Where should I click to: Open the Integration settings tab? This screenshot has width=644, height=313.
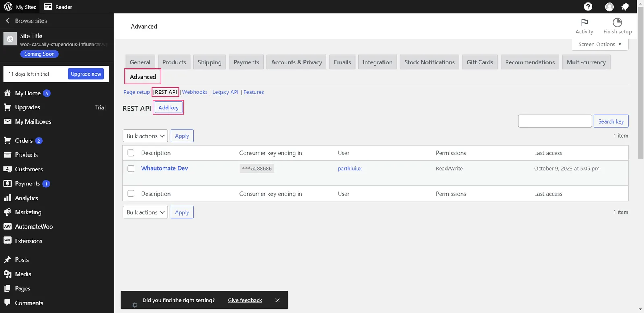(x=378, y=62)
